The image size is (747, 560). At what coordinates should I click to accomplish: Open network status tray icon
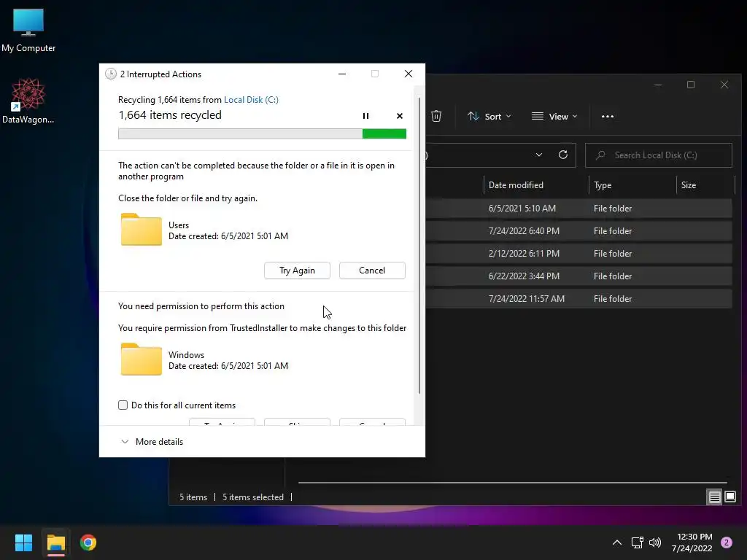[x=637, y=542]
